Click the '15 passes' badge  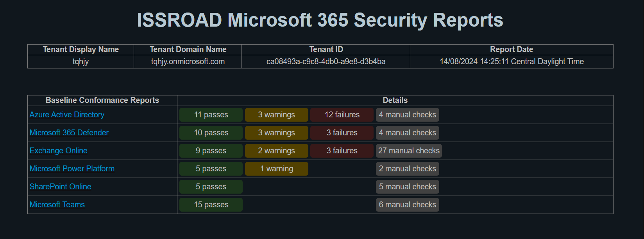click(x=211, y=205)
